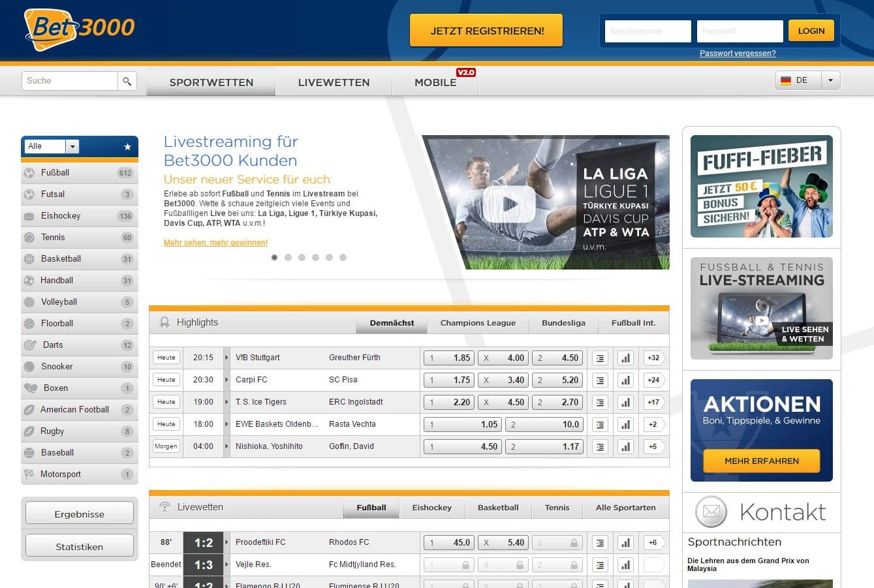Switch Highlights to Bundesliga tab
This screenshot has width=874, height=588.
pyautogui.click(x=563, y=323)
